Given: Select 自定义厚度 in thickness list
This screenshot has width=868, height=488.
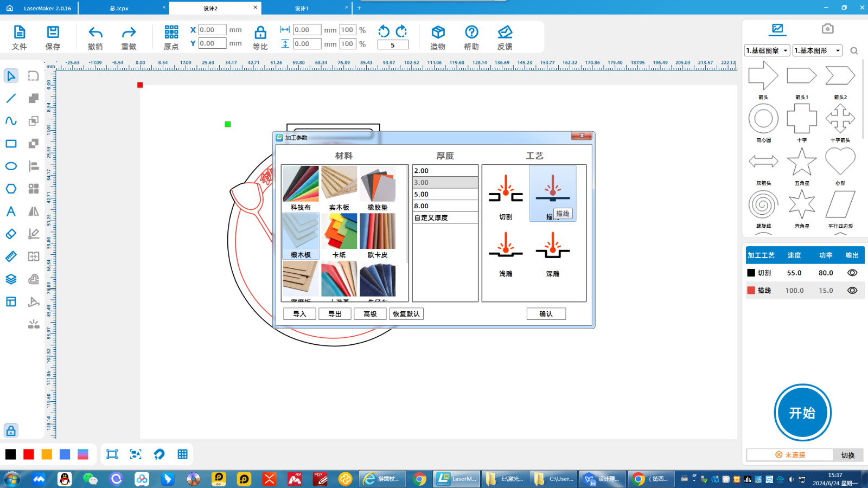Looking at the screenshot, I should click(x=445, y=218).
